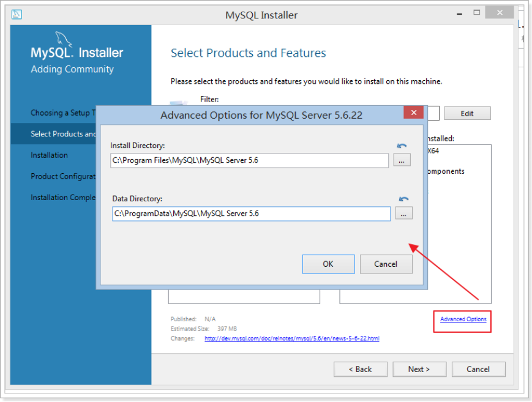Select the Product Configuration step
Viewport: 532px width, 402px height.
point(63,176)
